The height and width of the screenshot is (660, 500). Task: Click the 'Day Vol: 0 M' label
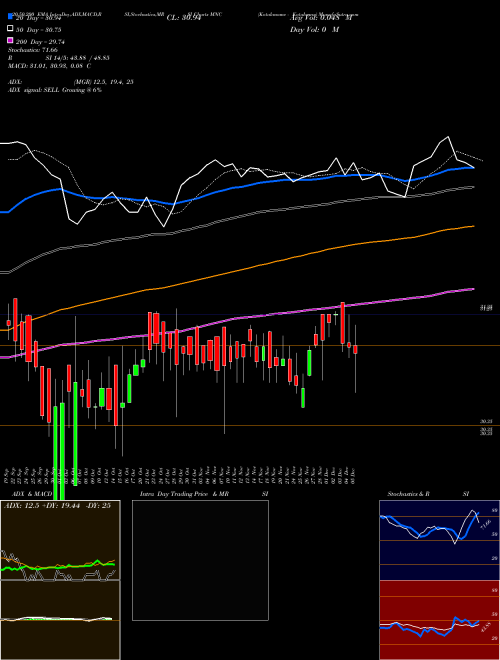pyautogui.click(x=314, y=29)
